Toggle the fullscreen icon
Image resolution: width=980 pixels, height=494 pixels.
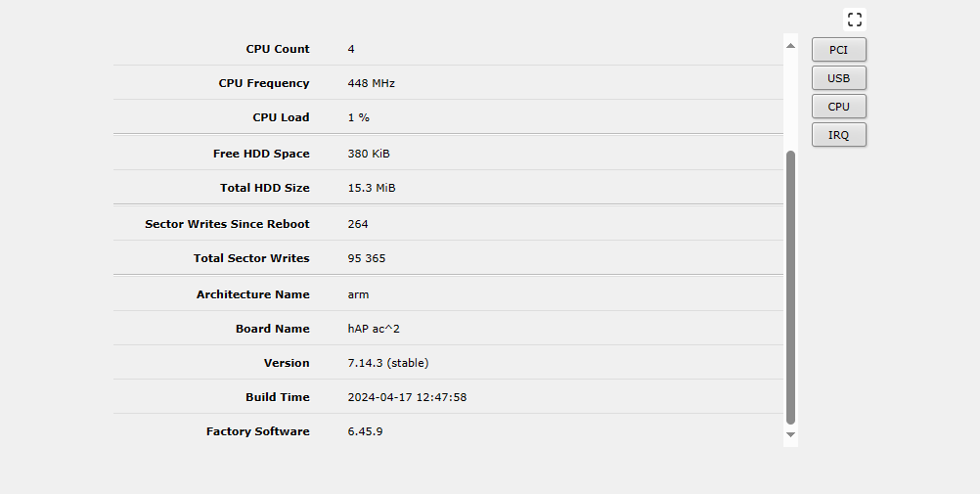pos(855,20)
